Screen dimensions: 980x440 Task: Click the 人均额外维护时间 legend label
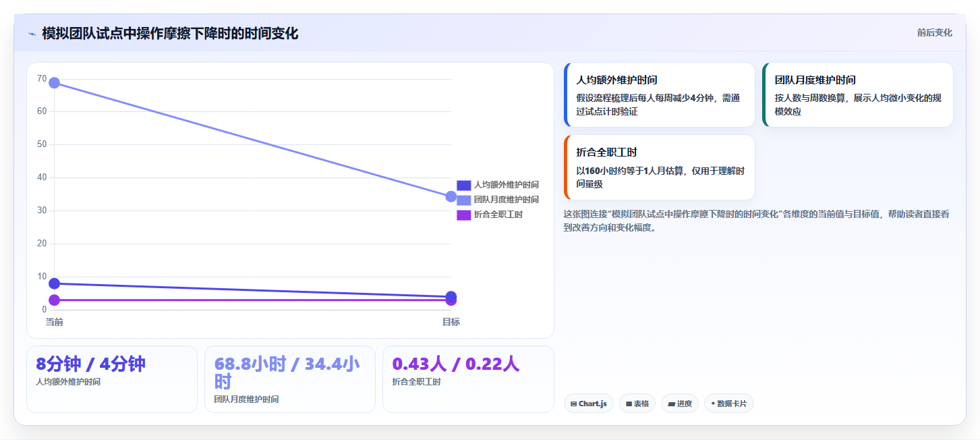coord(507,185)
